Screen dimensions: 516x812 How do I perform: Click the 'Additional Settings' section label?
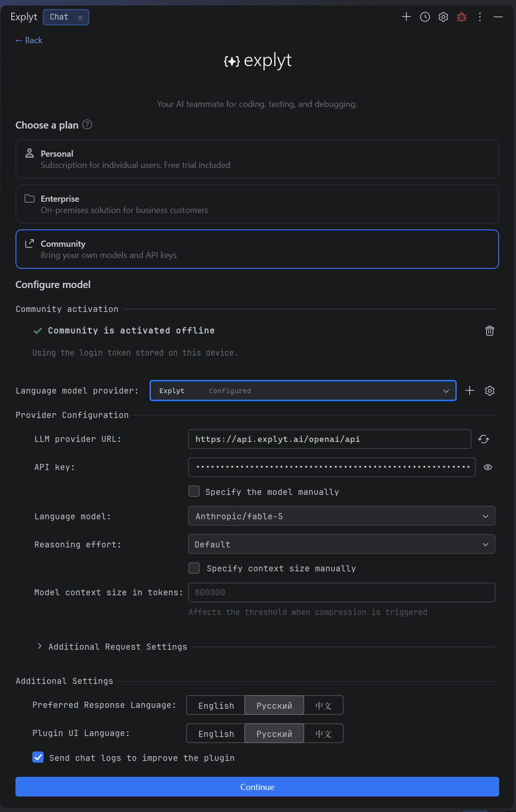click(x=64, y=681)
